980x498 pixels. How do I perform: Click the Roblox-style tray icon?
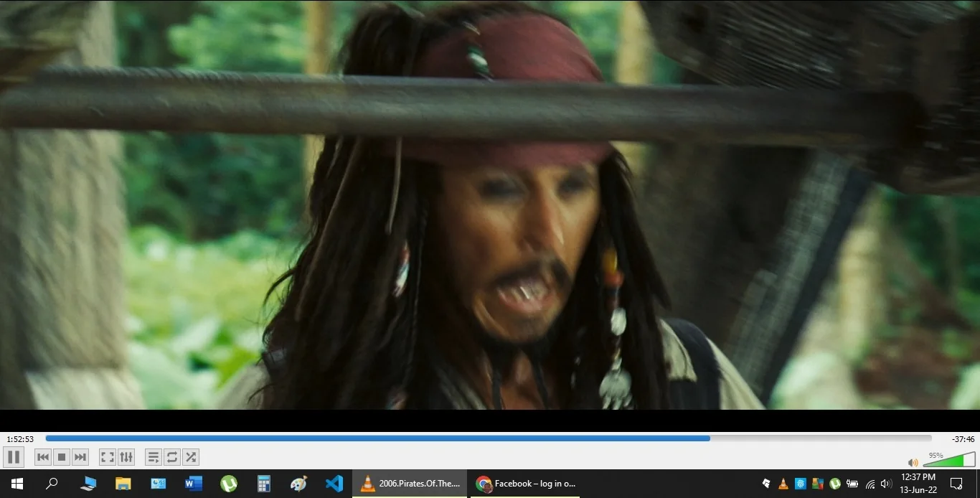pyautogui.click(x=766, y=484)
